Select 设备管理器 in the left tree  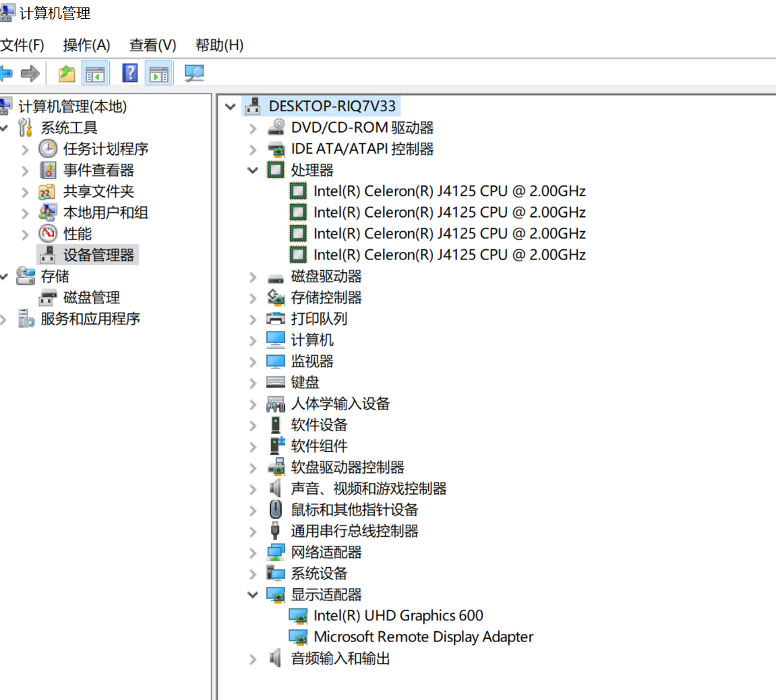[x=98, y=255]
